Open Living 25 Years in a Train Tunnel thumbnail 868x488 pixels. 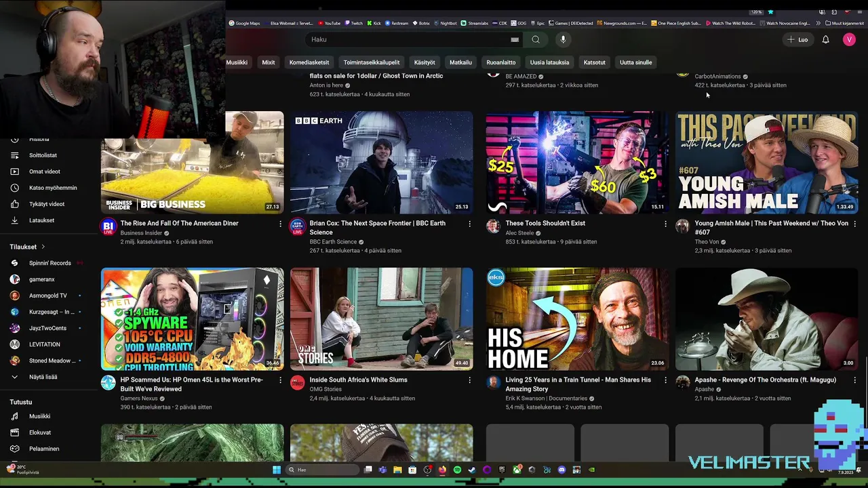coord(577,319)
